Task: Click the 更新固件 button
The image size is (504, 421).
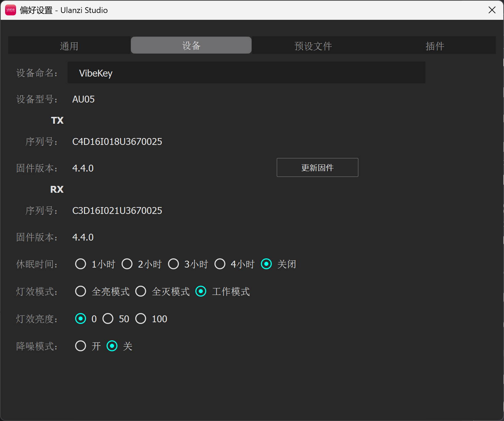Action: [318, 167]
